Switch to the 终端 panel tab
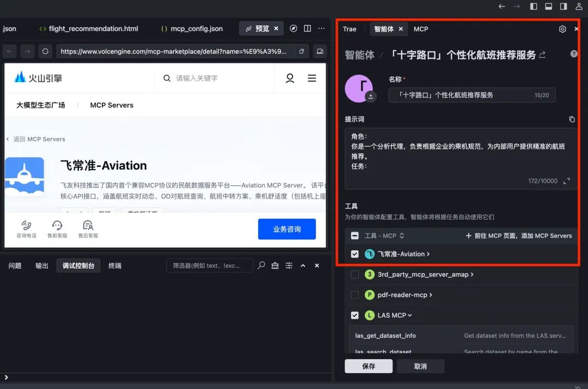 point(115,265)
